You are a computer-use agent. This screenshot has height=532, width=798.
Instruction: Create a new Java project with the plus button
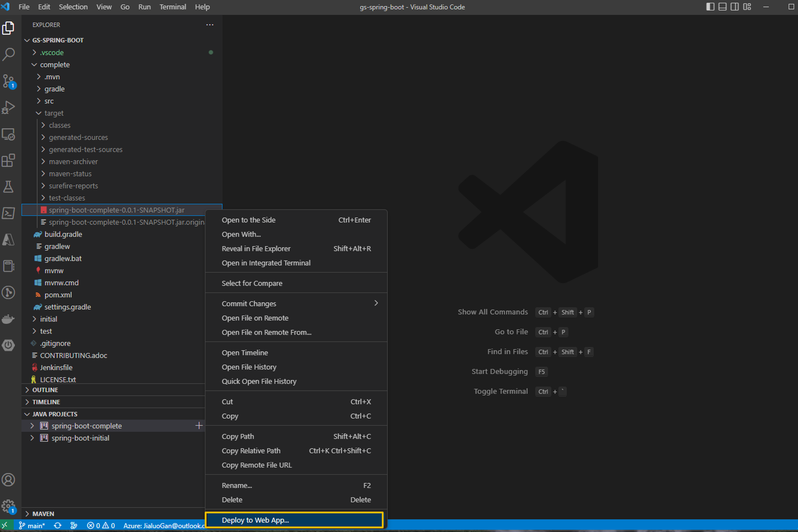199,425
